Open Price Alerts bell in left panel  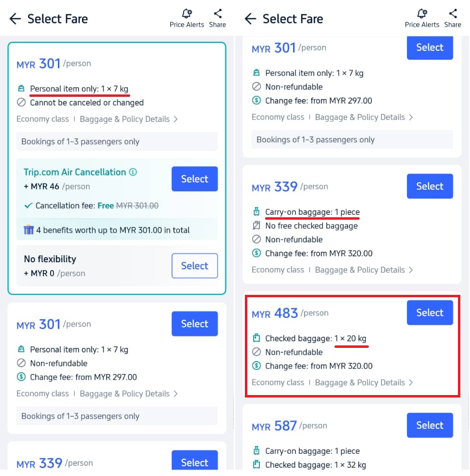pyautogui.click(x=187, y=14)
